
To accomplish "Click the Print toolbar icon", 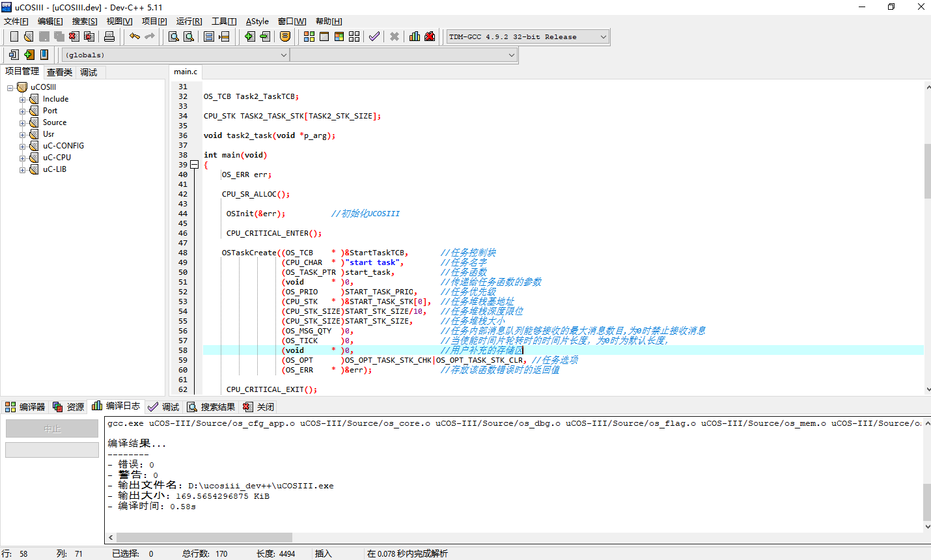I will point(109,36).
